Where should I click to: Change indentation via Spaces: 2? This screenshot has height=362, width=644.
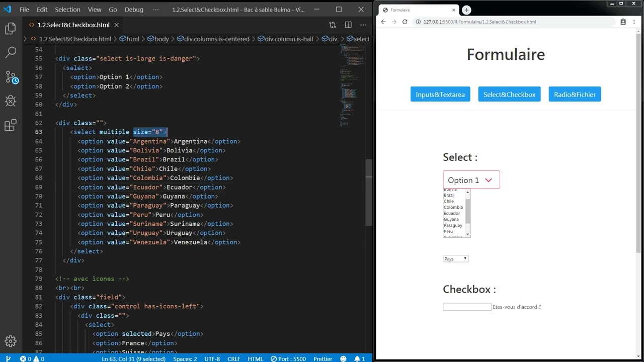185,358
